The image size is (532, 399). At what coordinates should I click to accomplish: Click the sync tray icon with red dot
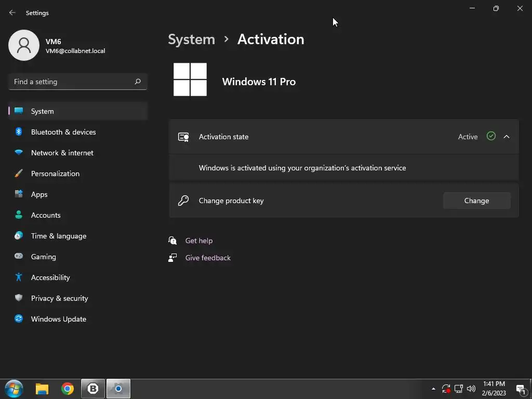pos(446,389)
